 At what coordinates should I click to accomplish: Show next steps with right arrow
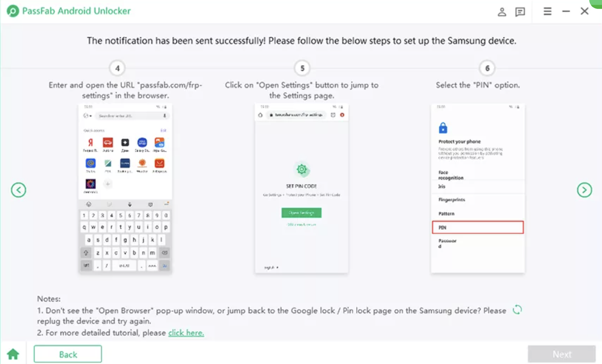point(585,190)
